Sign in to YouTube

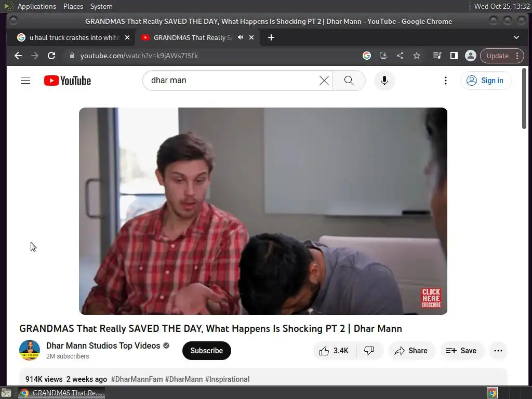(486, 81)
